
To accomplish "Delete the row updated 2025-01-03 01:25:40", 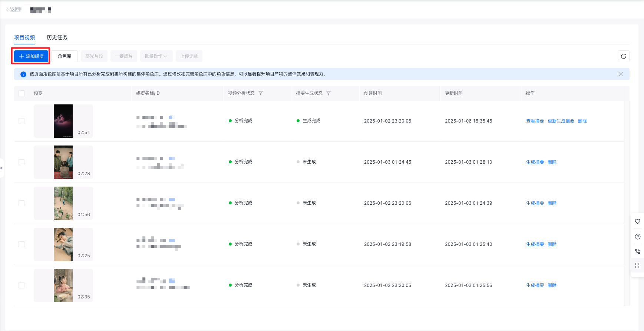I will (552, 244).
